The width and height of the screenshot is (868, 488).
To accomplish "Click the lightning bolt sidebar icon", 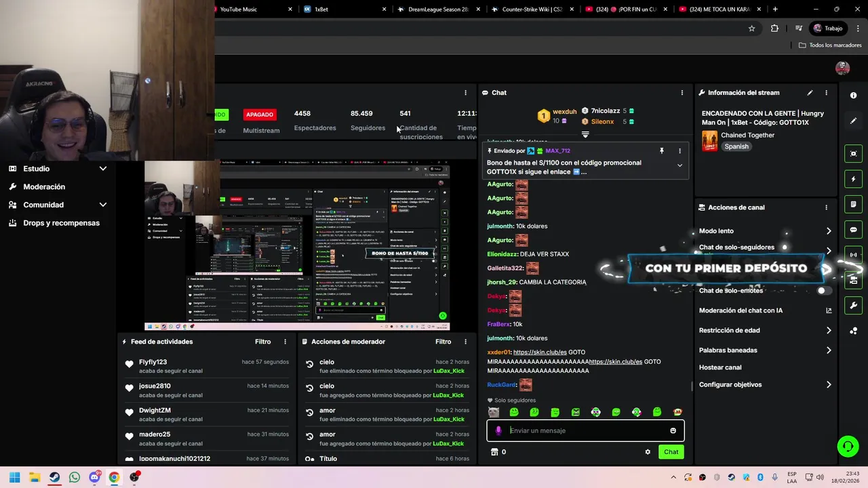I will pyautogui.click(x=853, y=180).
